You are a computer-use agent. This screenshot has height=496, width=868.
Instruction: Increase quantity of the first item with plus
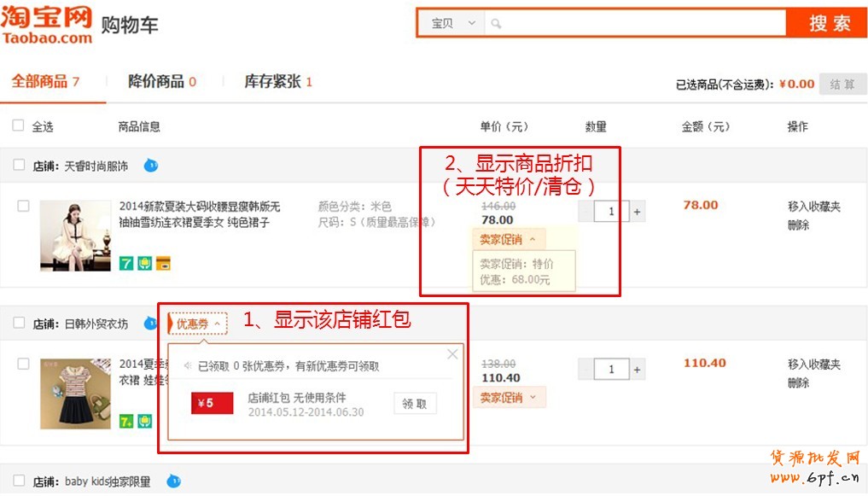(x=637, y=212)
